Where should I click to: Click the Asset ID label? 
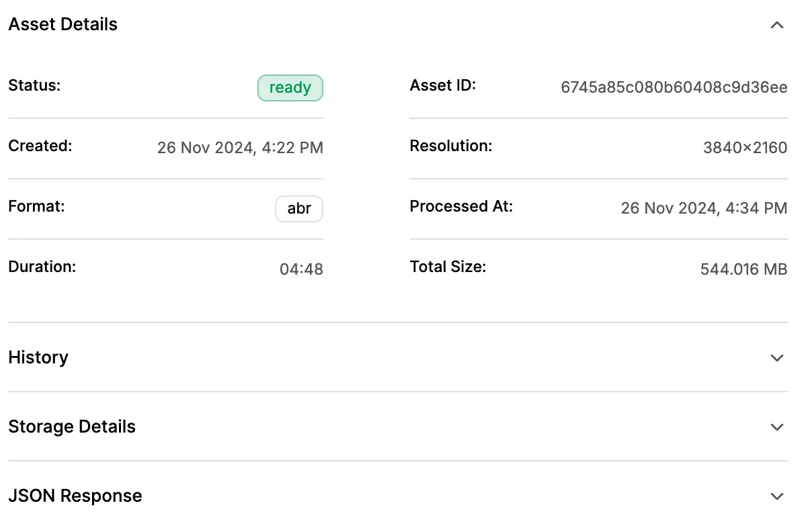coord(443,85)
